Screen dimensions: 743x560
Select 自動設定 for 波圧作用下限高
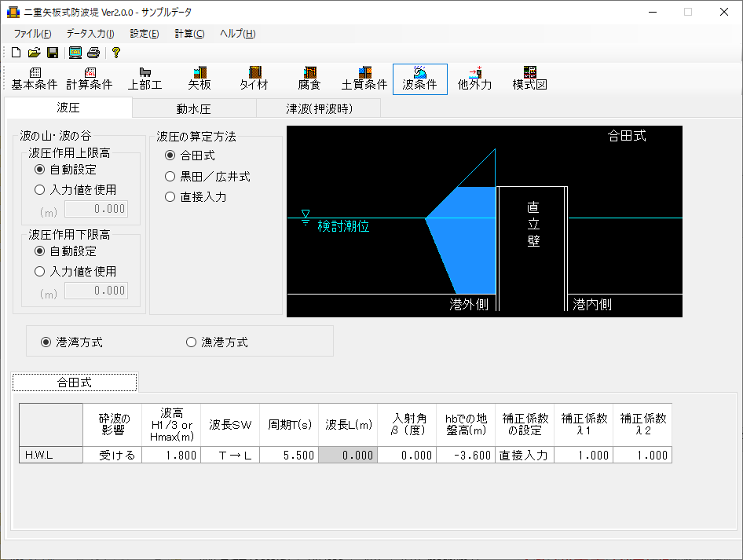click(66, 251)
